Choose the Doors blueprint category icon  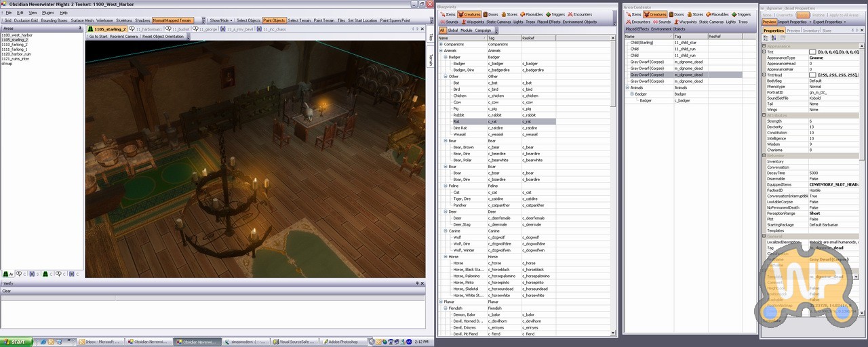click(x=487, y=14)
